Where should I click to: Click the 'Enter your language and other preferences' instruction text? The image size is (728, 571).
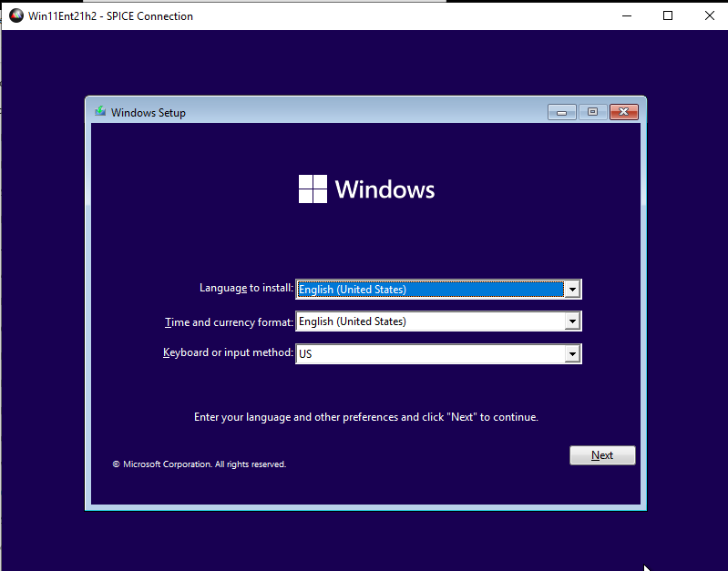click(366, 417)
